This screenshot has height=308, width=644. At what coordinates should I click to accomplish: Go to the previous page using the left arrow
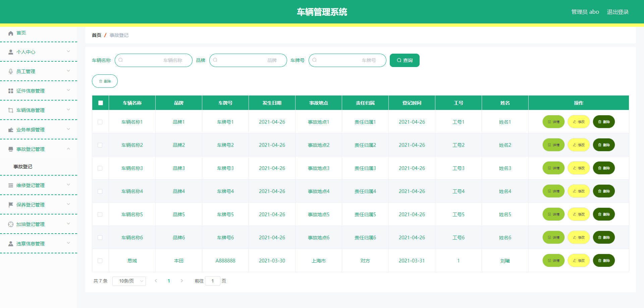pos(156,281)
